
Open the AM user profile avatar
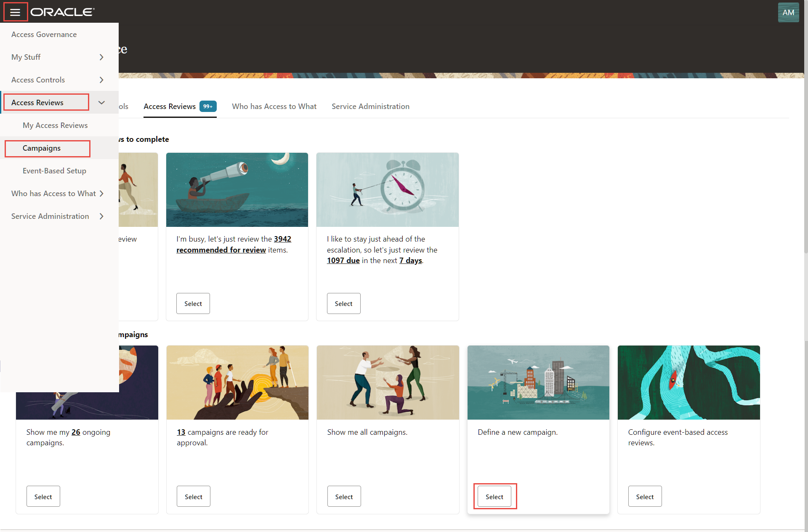[788, 12]
